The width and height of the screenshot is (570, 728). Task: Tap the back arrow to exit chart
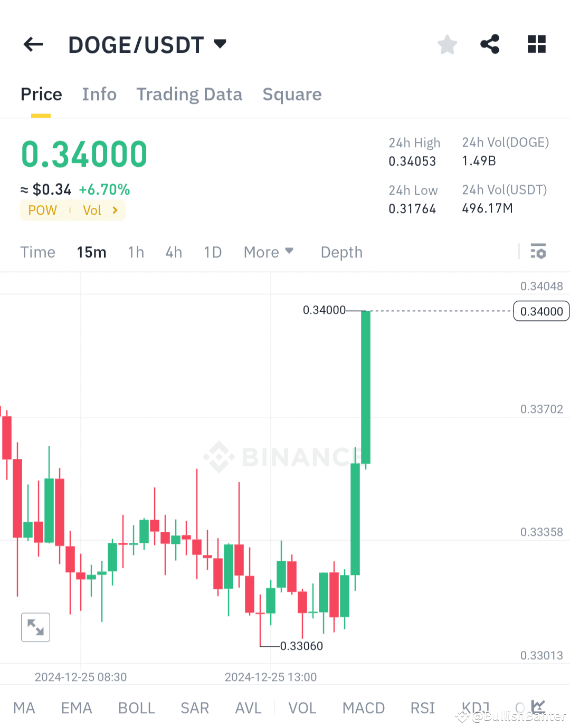[33, 44]
